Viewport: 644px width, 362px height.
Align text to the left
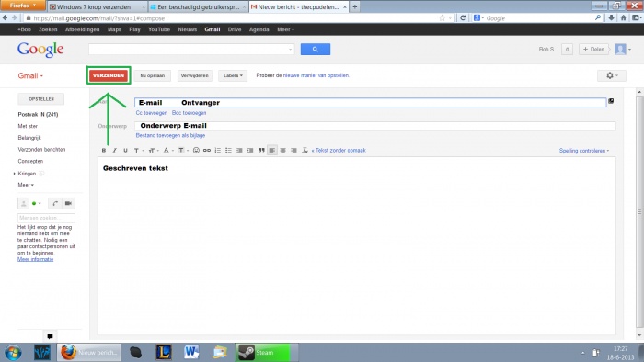coord(272,151)
